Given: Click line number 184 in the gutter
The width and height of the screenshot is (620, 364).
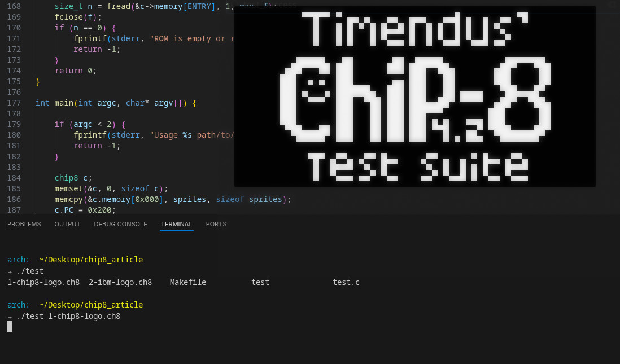Looking at the screenshot, I should (x=14, y=178).
